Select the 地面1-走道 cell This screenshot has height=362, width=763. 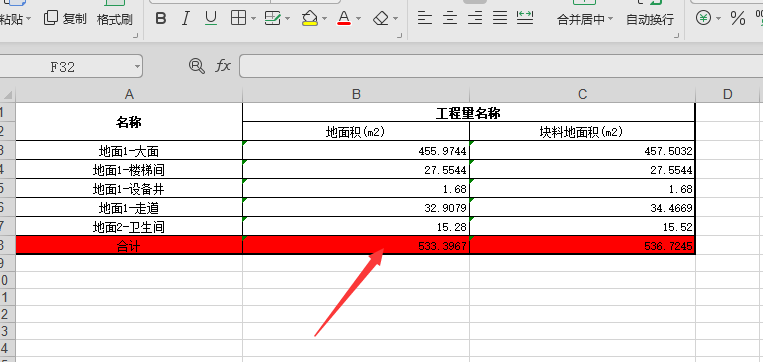129,207
